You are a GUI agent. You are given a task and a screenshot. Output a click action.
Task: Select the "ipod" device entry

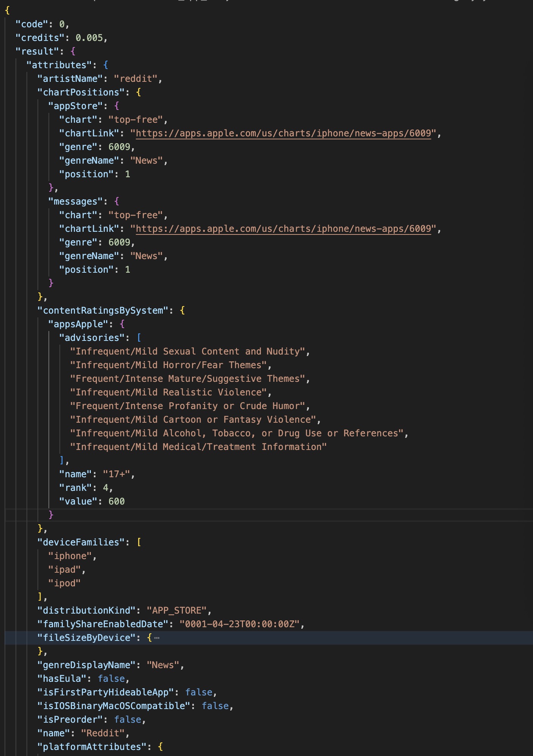pos(65,583)
